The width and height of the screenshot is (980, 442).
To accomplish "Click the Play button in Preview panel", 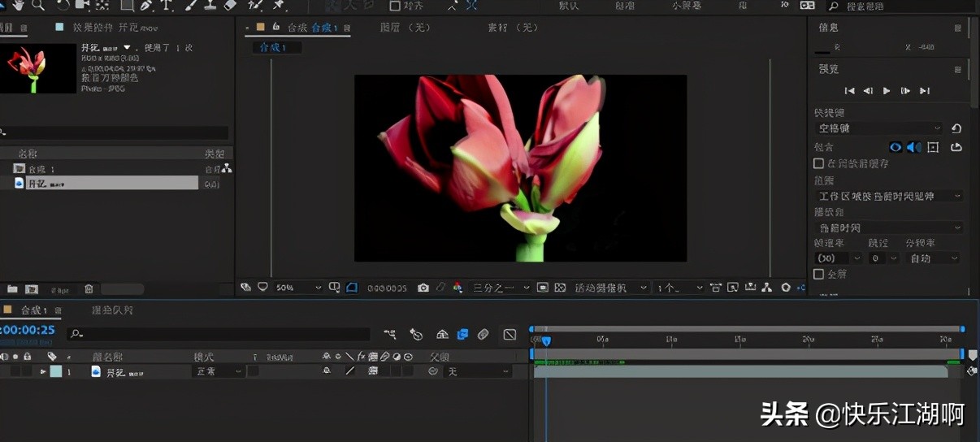I will coord(887,91).
